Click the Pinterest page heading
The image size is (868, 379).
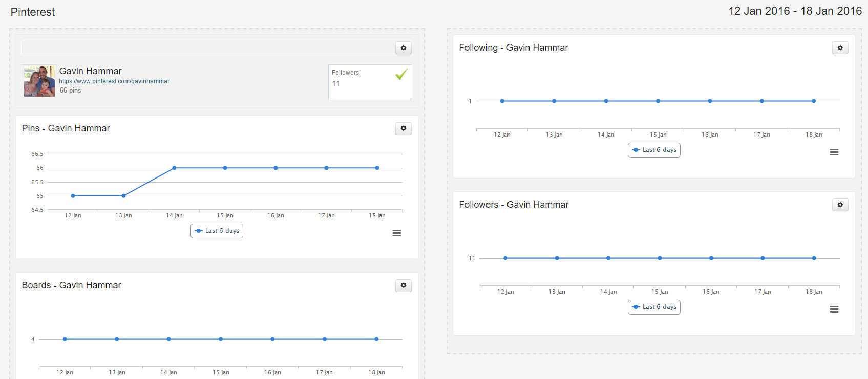point(33,12)
